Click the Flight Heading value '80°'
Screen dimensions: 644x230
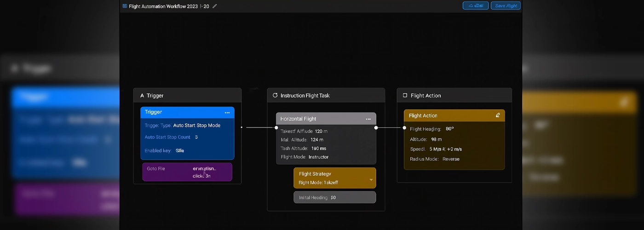point(450,129)
